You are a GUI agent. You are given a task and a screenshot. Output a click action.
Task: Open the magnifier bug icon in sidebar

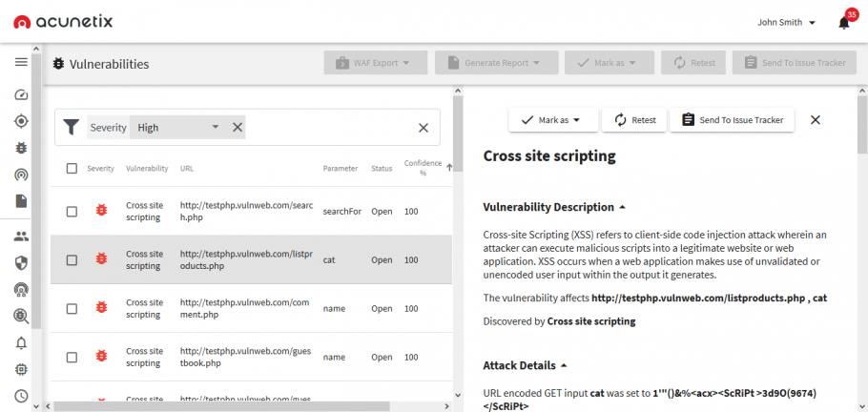(21, 316)
